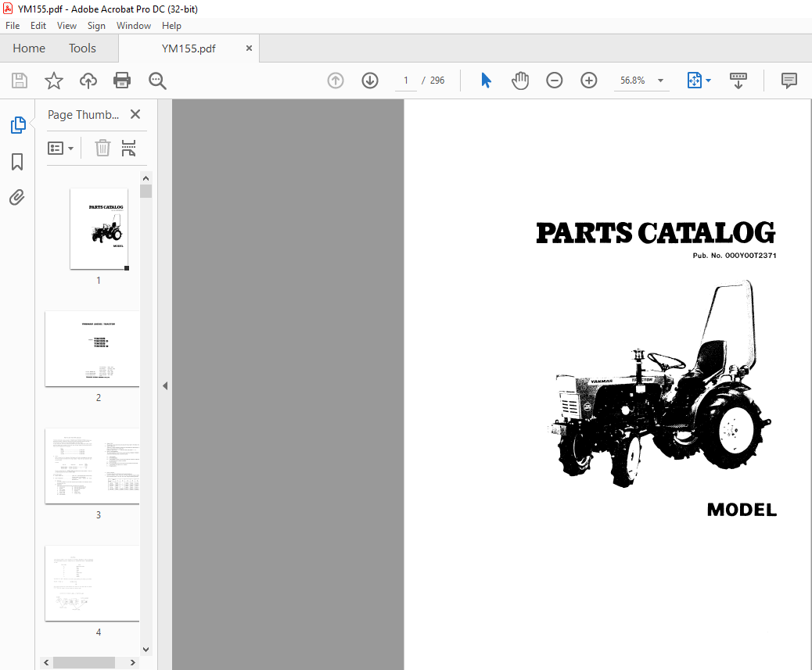Viewport: 812px width, 670px height.
Task: Select the YM155.pdf document tab
Action: [189, 48]
